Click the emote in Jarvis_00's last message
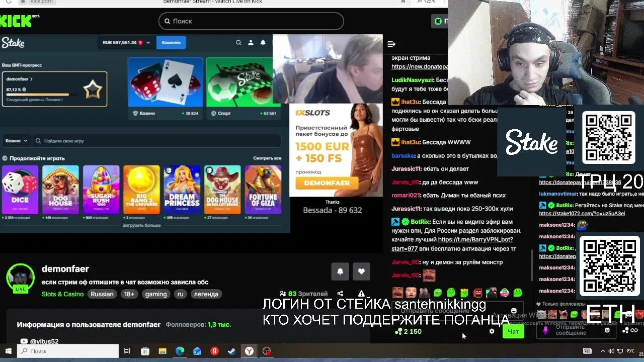The image size is (644, 362). click(x=429, y=276)
